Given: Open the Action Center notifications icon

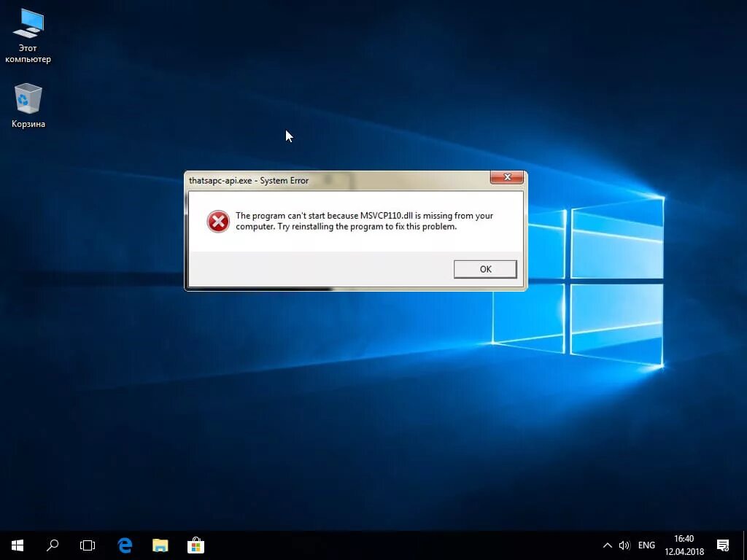Looking at the screenshot, I should pyautogui.click(x=723, y=545).
